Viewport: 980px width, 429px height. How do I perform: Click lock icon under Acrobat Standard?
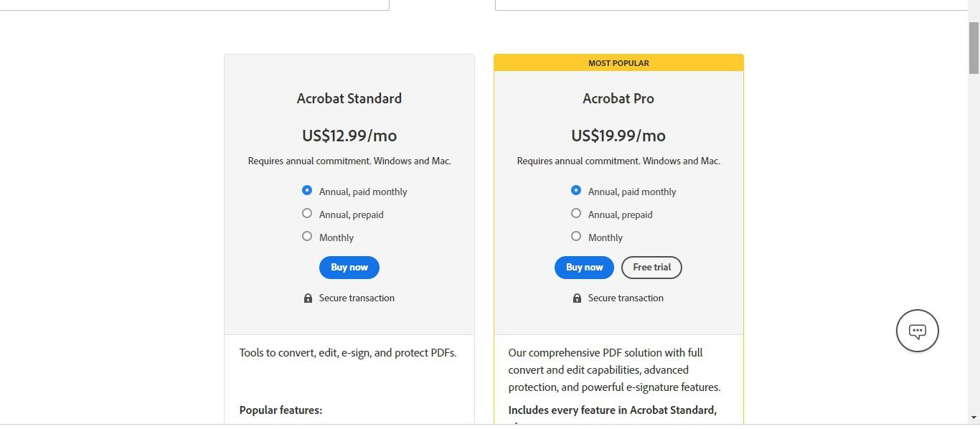pos(308,298)
